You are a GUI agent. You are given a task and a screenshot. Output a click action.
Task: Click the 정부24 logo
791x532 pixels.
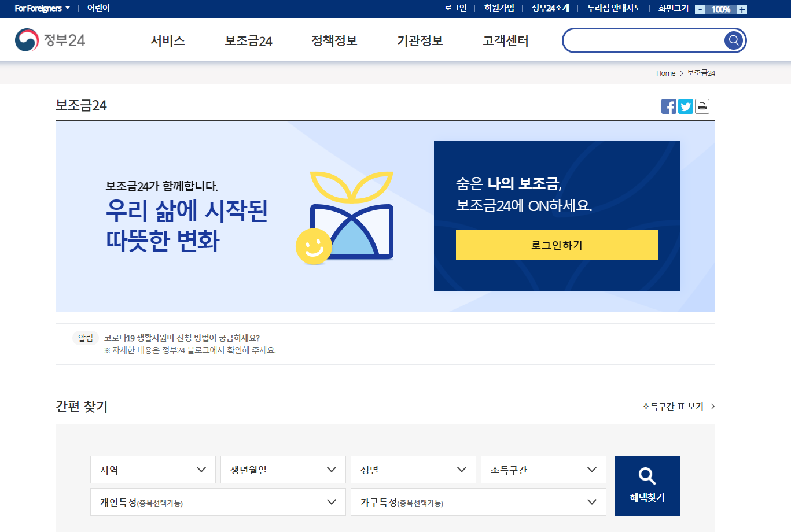tap(50, 40)
